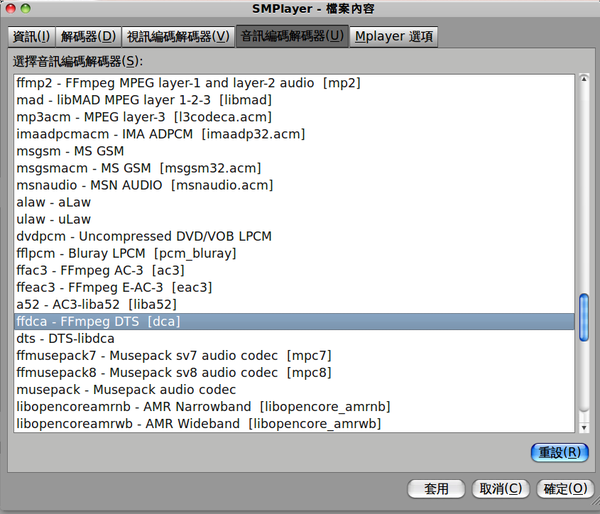Click the 套用 apply button

click(436, 489)
